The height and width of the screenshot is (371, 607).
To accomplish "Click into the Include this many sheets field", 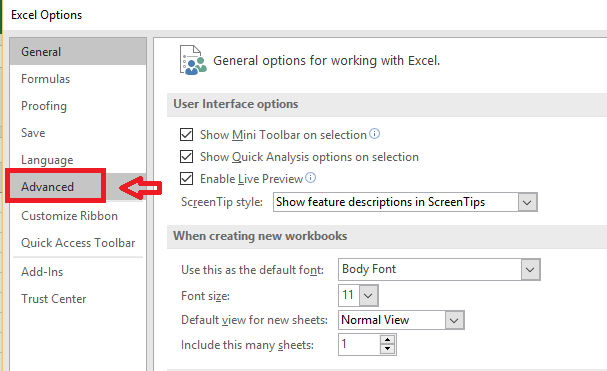I will coord(360,345).
